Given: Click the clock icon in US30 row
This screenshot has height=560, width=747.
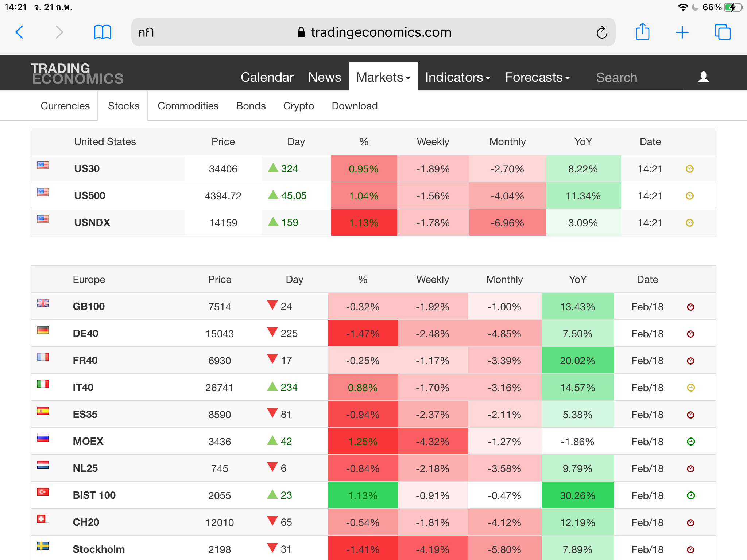Looking at the screenshot, I should (690, 169).
